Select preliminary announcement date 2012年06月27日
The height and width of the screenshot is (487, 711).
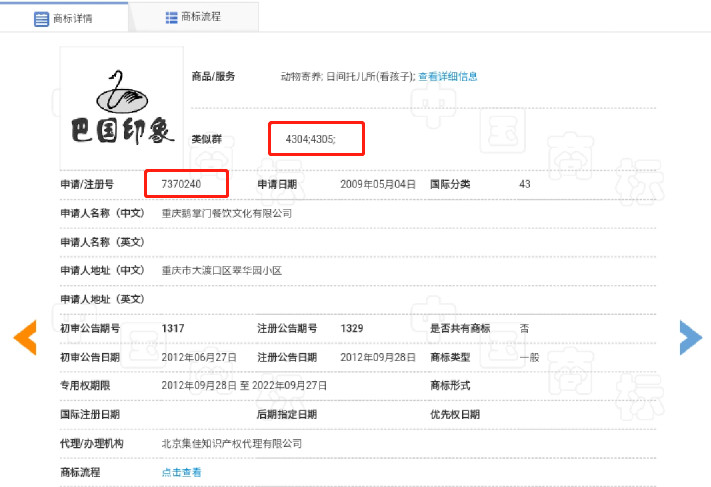(x=199, y=357)
